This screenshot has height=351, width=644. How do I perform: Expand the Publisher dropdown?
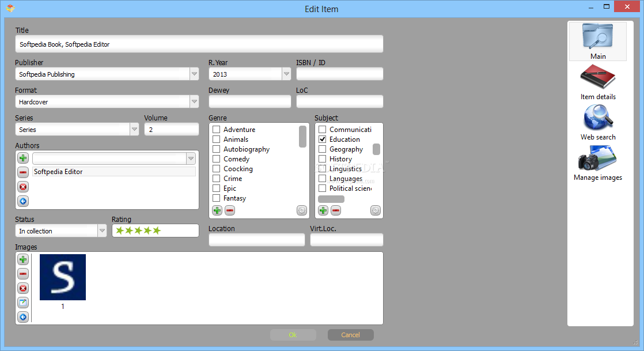[194, 74]
